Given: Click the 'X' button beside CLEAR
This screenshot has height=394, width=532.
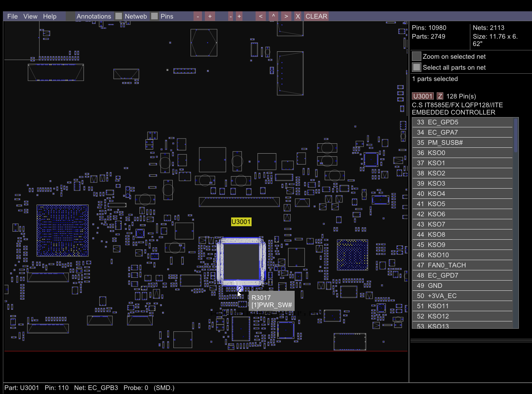Looking at the screenshot, I should [298, 16].
